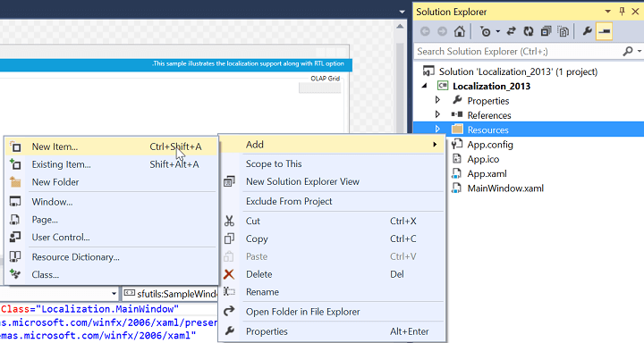Open Solution Explorer window position dropdown
The width and height of the screenshot is (644, 343).
[608, 12]
